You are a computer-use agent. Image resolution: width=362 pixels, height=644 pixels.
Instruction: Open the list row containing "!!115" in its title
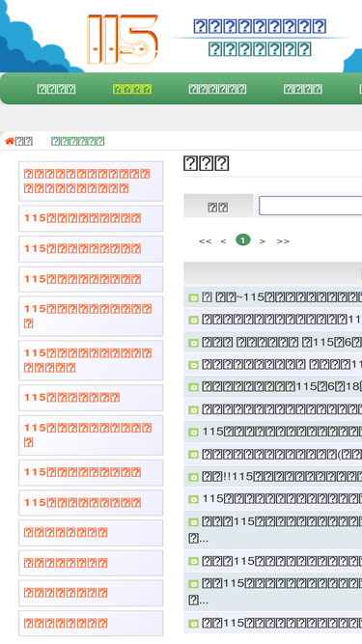(x=273, y=477)
